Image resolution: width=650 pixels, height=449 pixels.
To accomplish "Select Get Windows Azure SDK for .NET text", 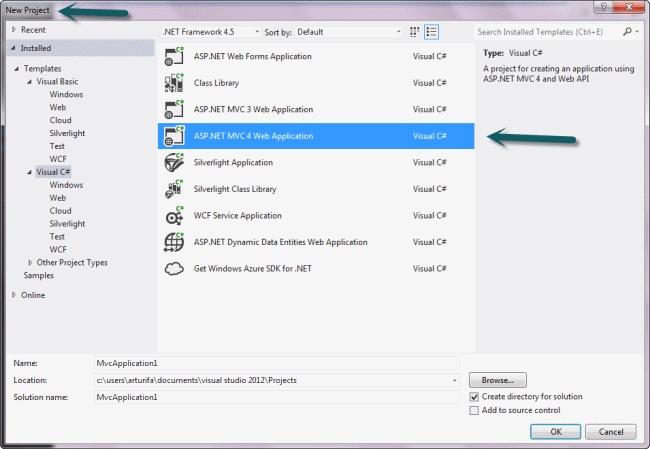I will pos(252,269).
